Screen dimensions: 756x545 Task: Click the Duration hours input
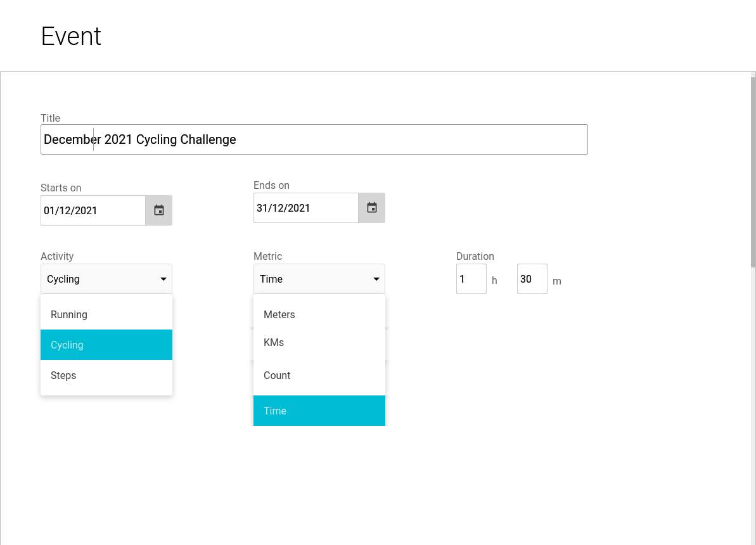[x=471, y=279]
